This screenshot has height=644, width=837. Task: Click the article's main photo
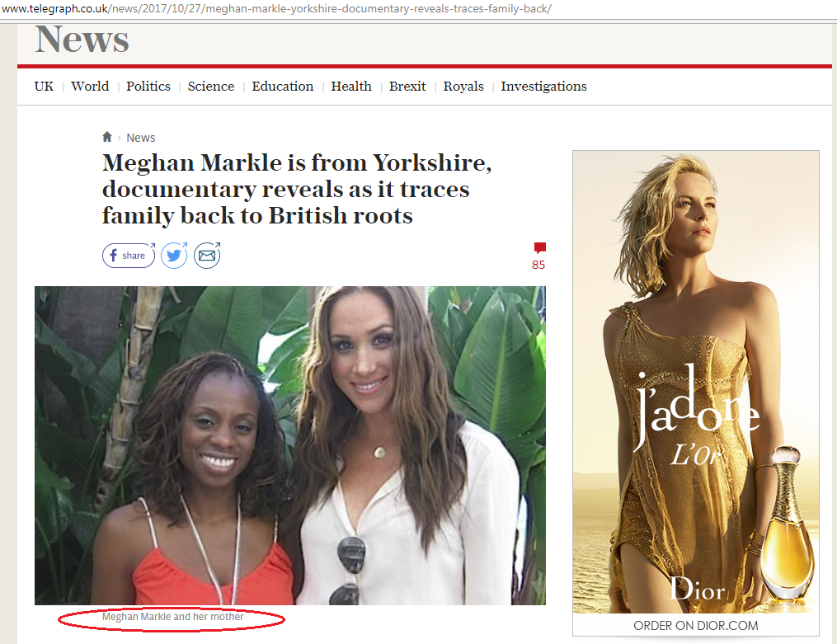pos(290,445)
